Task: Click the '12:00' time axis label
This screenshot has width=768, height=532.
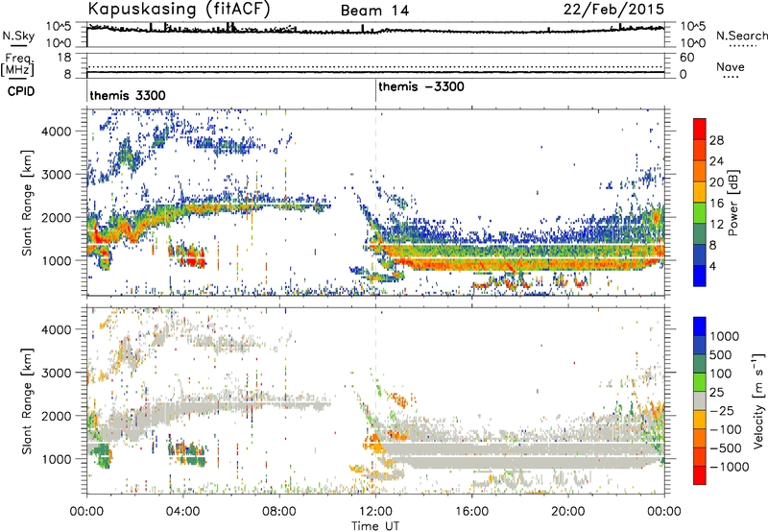Action: point(375,512)
